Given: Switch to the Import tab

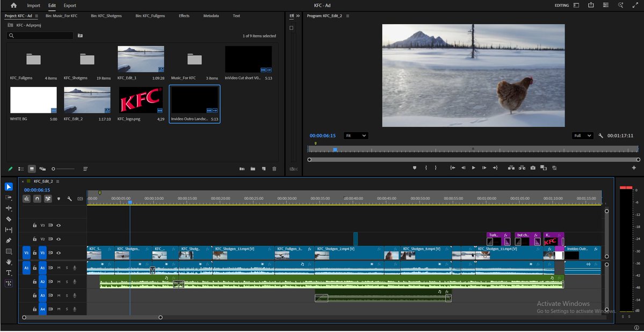Looking at the screenshot, I should 34,5.
